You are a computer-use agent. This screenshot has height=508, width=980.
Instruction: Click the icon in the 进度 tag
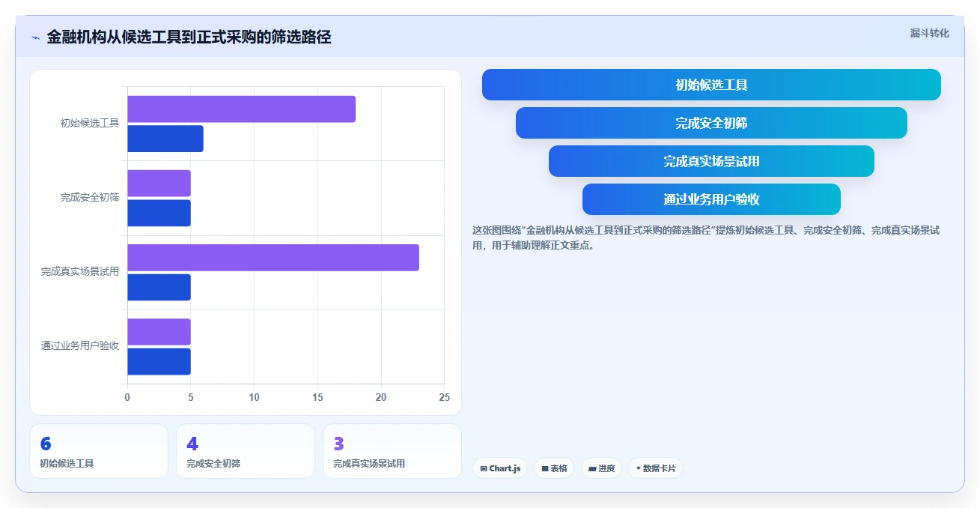(592, 468)
